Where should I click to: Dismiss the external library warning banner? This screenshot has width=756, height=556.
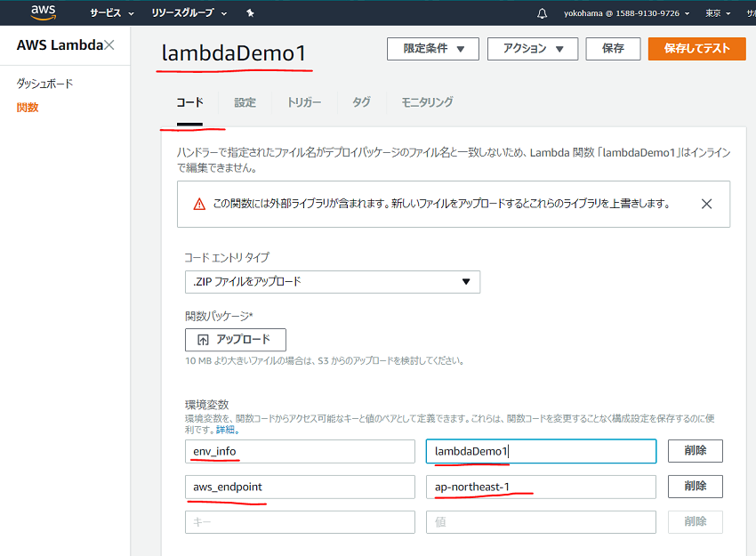pyautogui.click(x=706, y=204)
